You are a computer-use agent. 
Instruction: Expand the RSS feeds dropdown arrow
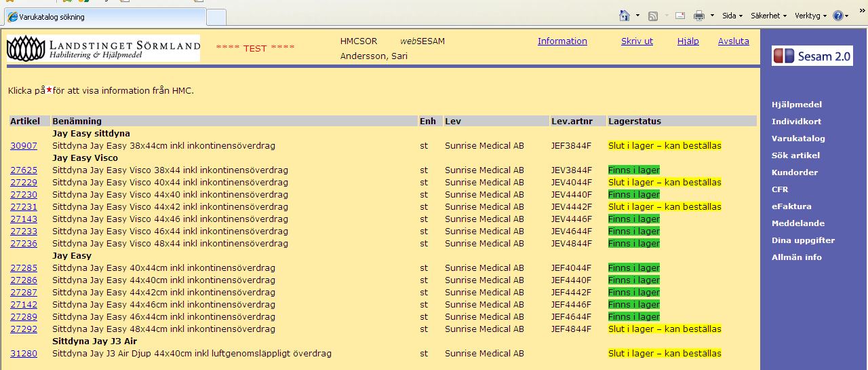coord(666,16)
